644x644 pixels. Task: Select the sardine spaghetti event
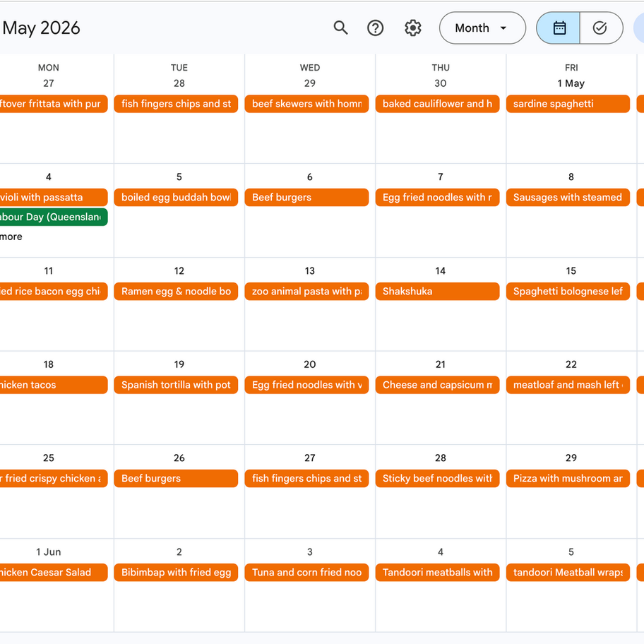pyautogui.click(x=568, y=104)
